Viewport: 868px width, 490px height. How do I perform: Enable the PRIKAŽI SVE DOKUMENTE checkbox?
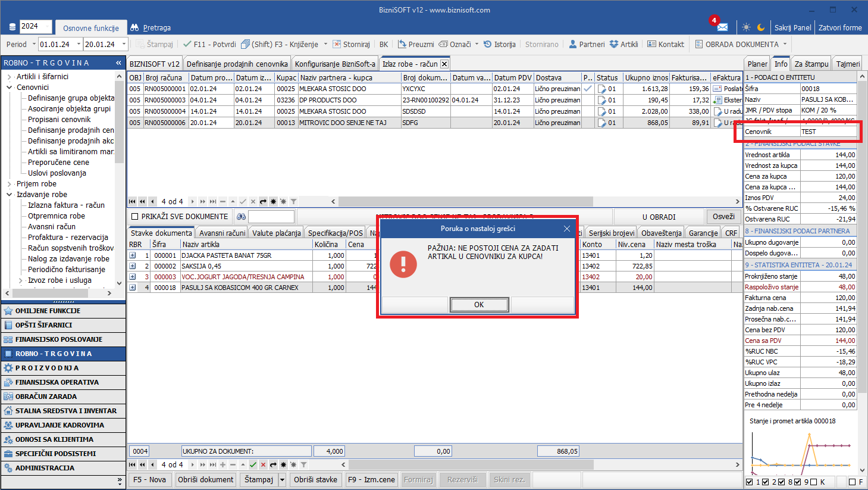[135, 217]
